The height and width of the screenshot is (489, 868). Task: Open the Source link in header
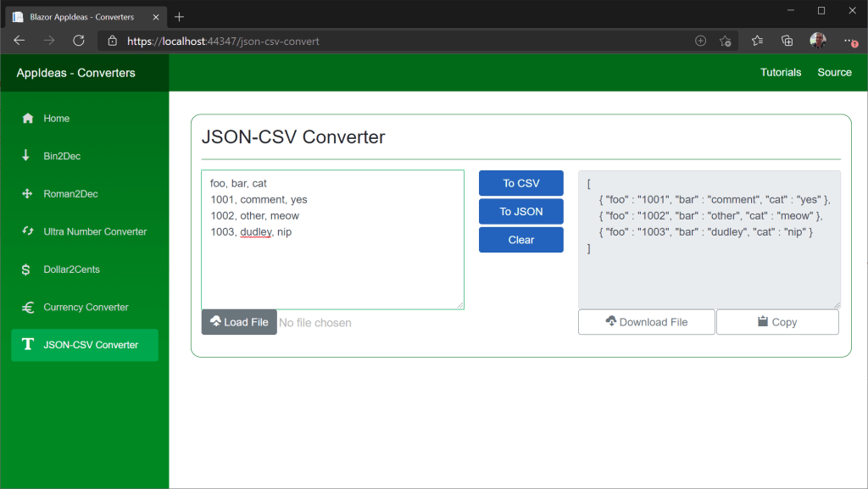pos(834,73)
